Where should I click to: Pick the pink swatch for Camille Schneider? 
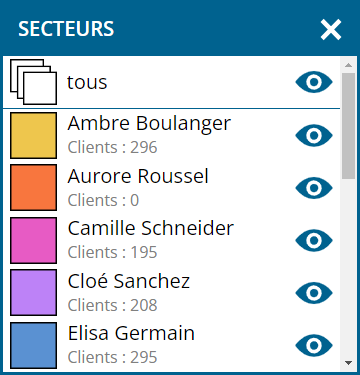[33, 240]
